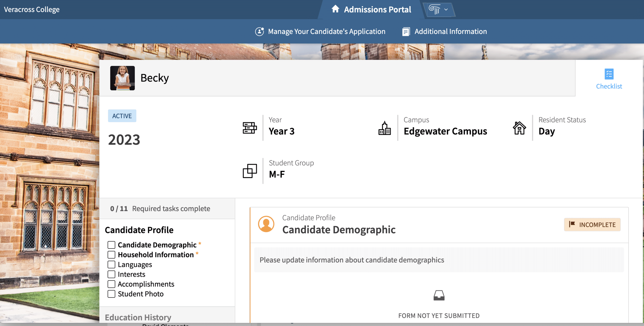Open the Accomplishments task
This screenshot has width=644, height=326.
pos(146,284)
